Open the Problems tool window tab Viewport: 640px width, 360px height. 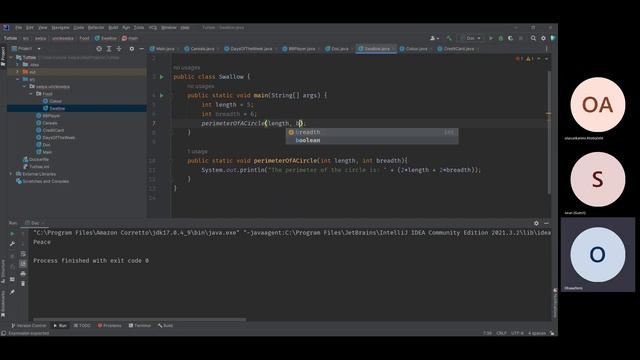tap(110, 326)
